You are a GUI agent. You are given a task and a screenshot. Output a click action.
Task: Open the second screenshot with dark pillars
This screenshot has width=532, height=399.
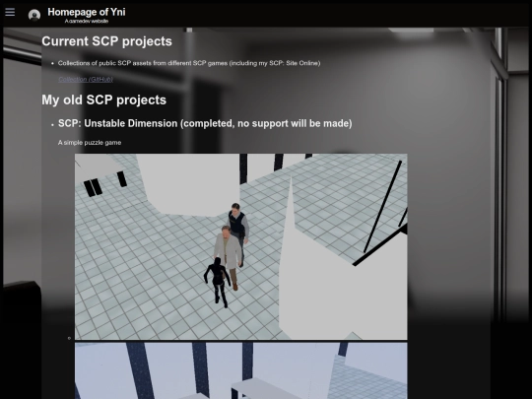coord(241,370)
